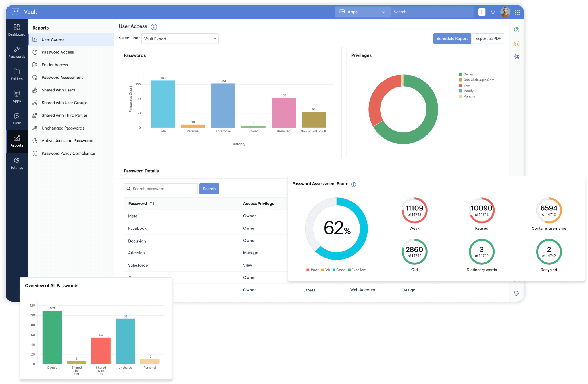Go to Passwords key icon
The width and height of the screenshot is (588, 384).
(x=17, y=49)
